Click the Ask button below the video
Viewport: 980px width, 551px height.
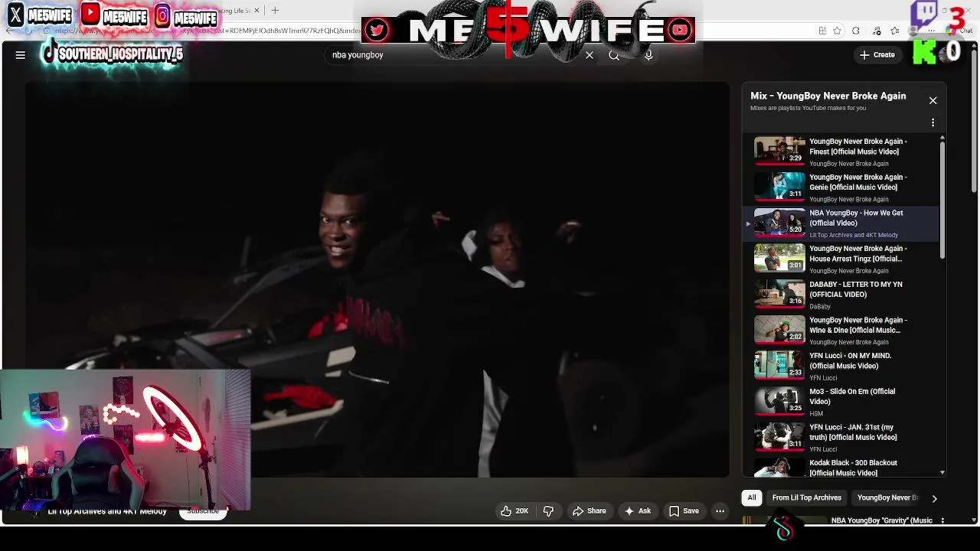click(x=637, y=511)
